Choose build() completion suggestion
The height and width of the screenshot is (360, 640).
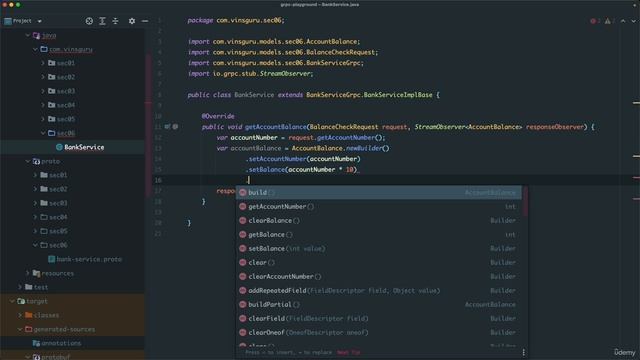click(x=378, y=193)
